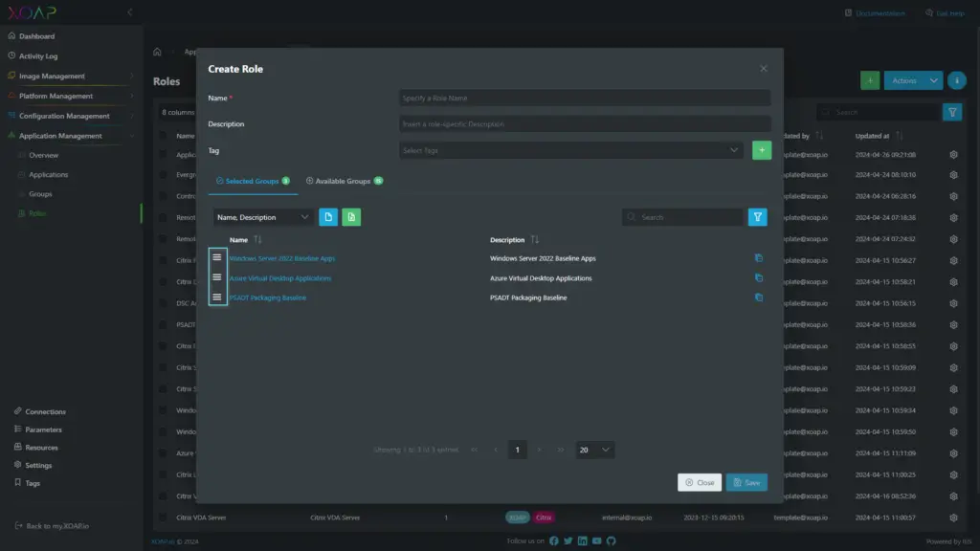Viewport: 980px width, 551px height.
Task: Open the GitHub link in the footer
Action: (612, 541)
